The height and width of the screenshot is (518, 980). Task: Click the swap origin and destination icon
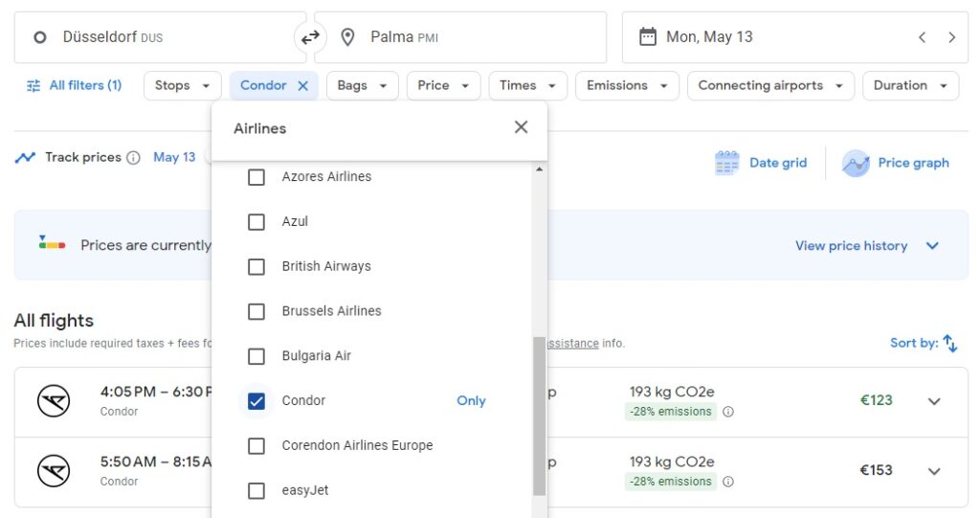pyautogui.click(x=310, y=37)
